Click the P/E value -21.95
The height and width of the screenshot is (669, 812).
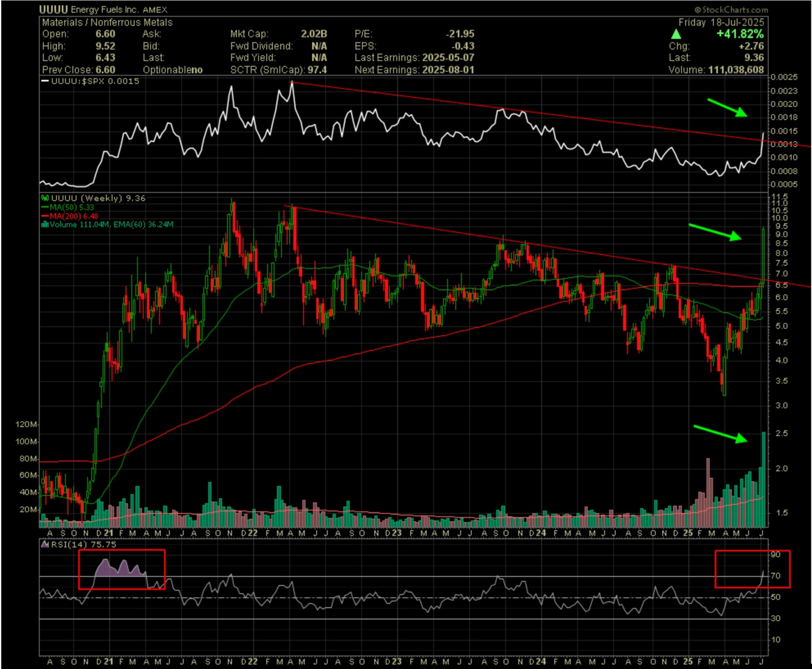(x=460, y=34)
